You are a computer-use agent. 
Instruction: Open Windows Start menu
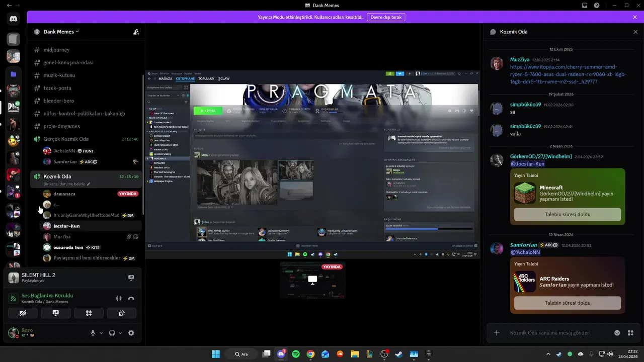216,354
